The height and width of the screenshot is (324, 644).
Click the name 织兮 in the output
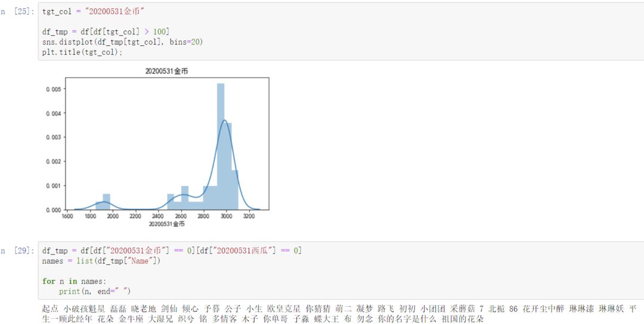point(187,319)
